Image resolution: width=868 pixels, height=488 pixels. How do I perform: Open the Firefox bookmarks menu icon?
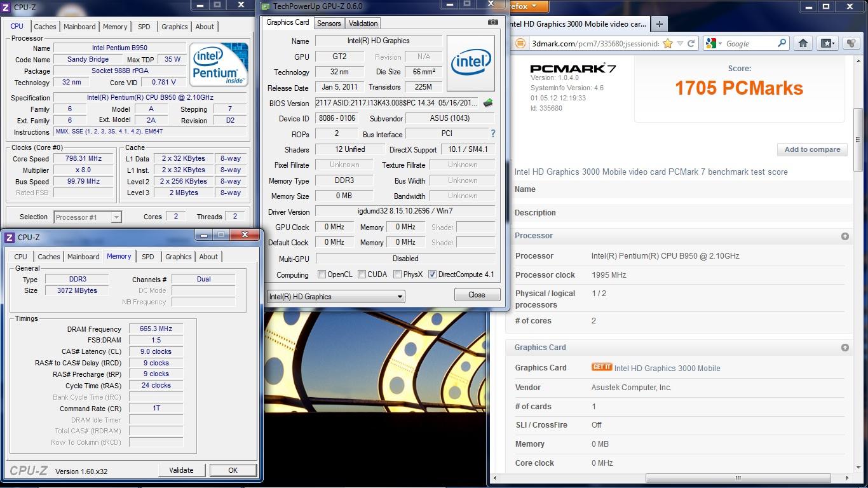827,43
